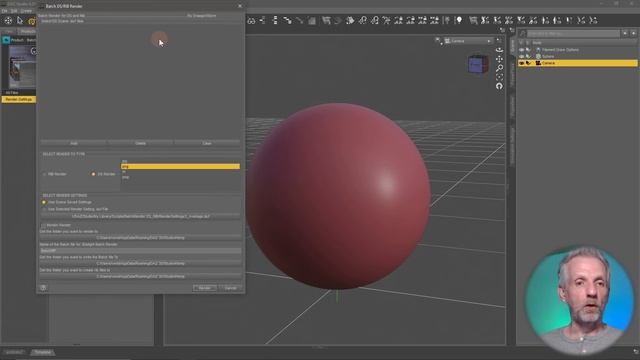Toggle visibility eye of Camera node

click(x=522, y=63)
